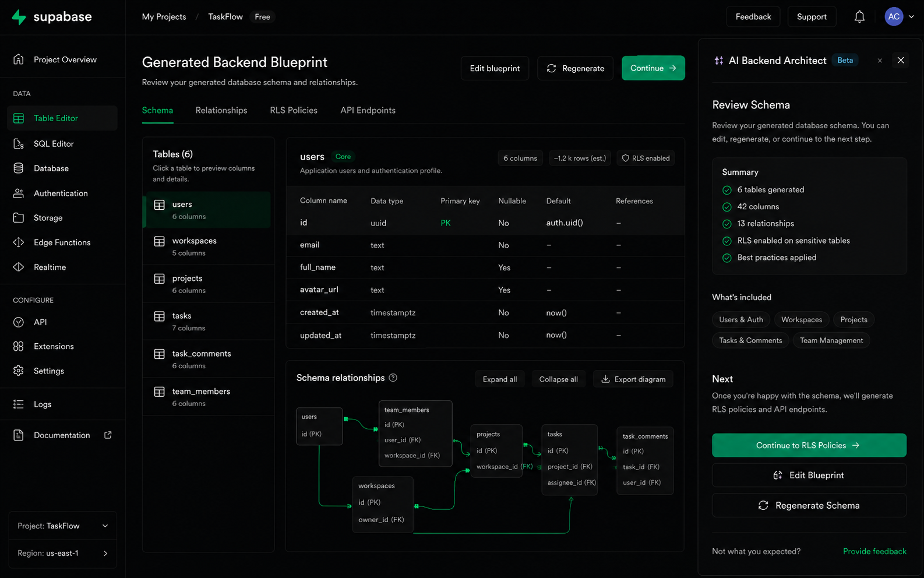This screenshot has width=924, height=578.
Task: Click the Tasks & Comments chip
Action: (x=750, y=340)
